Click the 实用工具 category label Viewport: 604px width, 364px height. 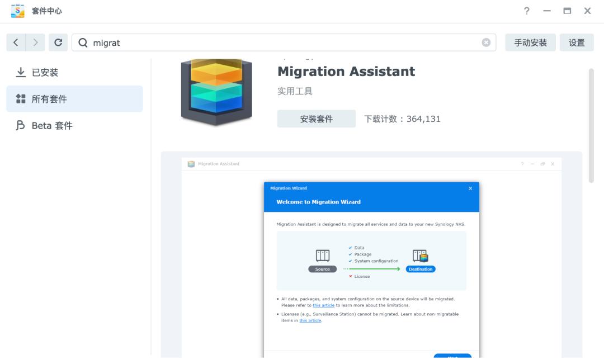coord(295,91)
